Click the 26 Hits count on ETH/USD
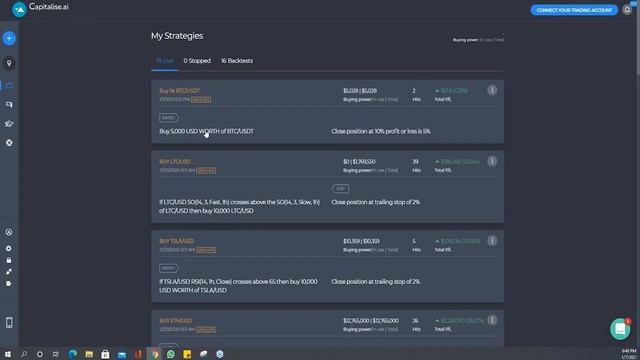The image size is (640, 360). (416, 321)
